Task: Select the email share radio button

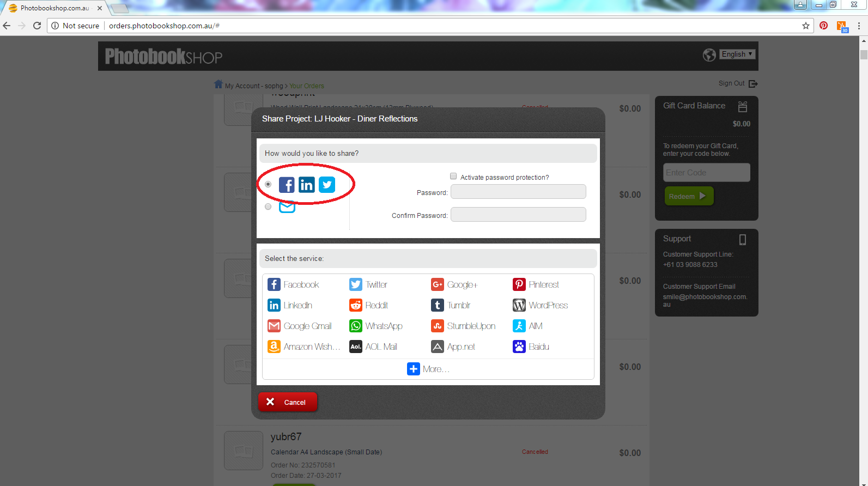Action: click(x=268, y=206)
